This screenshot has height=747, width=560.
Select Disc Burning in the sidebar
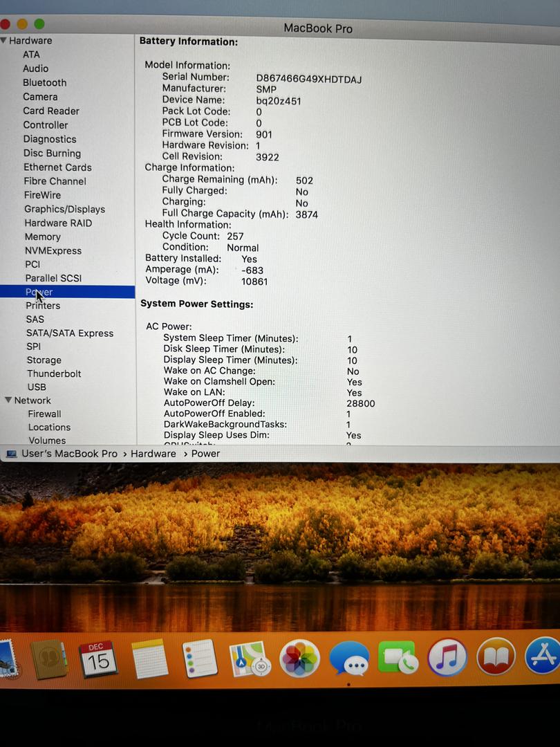tap(53, 154)
